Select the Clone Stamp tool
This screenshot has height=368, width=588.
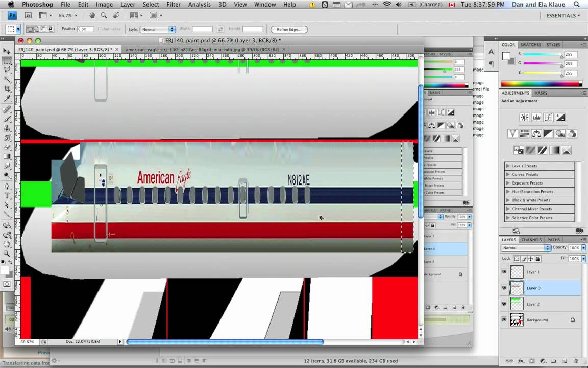[x=7, y=128]
